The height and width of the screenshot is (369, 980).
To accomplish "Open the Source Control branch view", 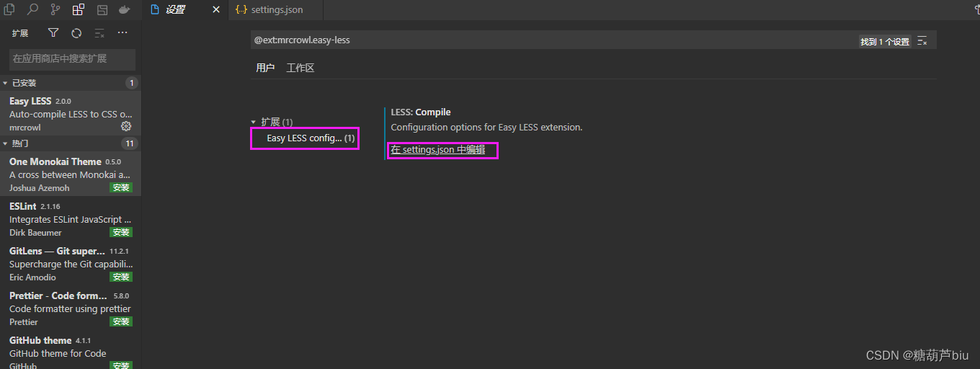I will [x=55, y=9].
